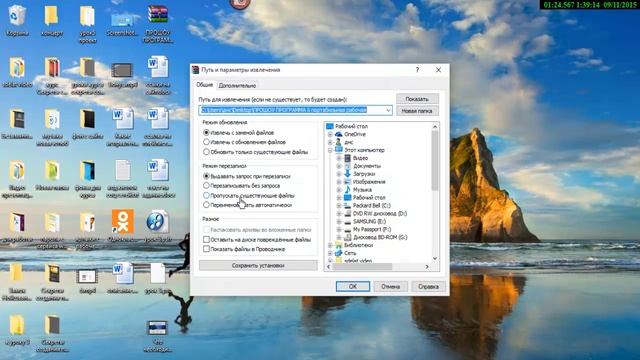Image resolution: width=640 pixels, height=360 pixels.
Task: Expand the Packard Bell (C:) node
Action: 339,206
